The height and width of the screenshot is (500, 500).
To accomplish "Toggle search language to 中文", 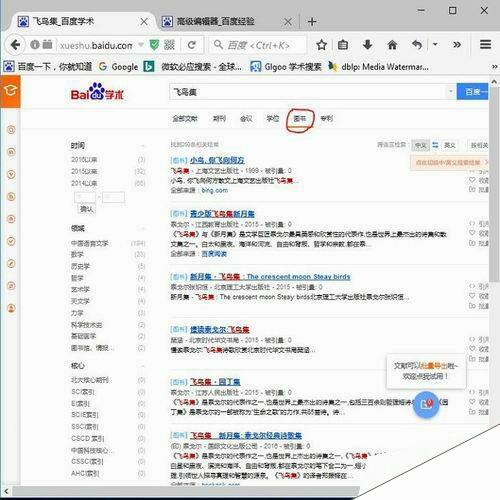I will (x=420, y=145).
